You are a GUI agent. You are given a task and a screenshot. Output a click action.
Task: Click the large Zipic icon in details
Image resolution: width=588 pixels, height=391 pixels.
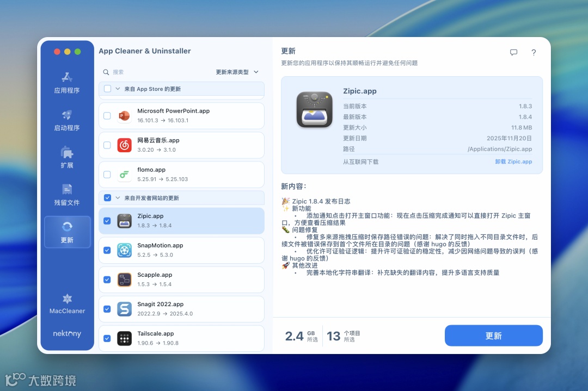315,110
